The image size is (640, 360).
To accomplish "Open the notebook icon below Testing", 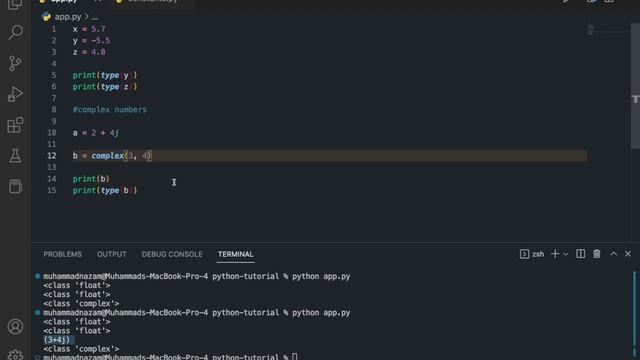I will [15, 187].
